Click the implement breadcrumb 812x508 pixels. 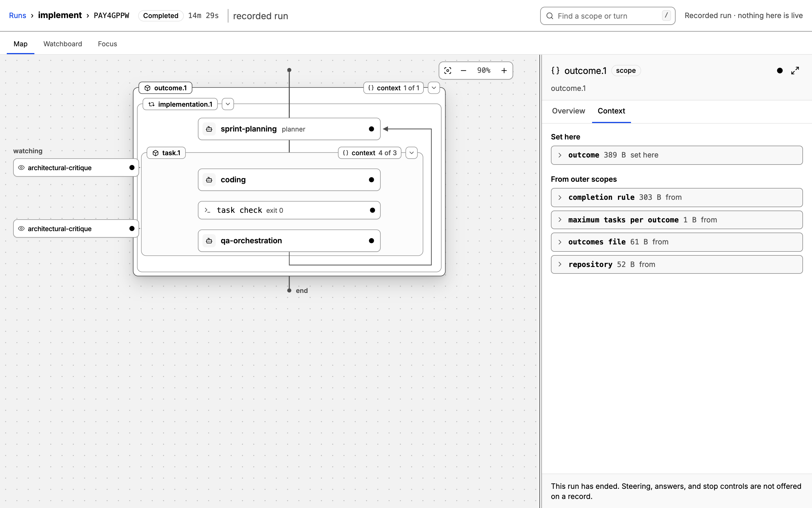(x=60, y=15)
